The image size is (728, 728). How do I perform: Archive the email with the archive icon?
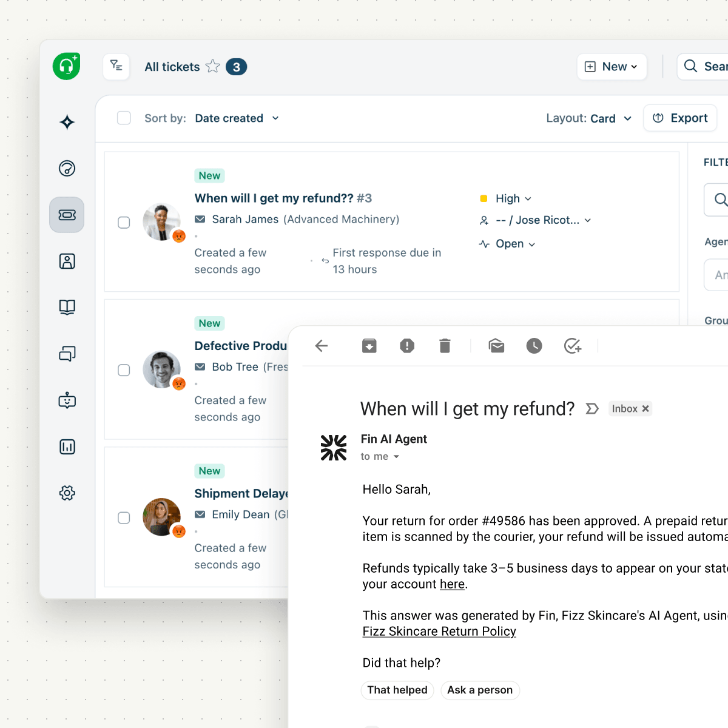[x=369, y=346]
